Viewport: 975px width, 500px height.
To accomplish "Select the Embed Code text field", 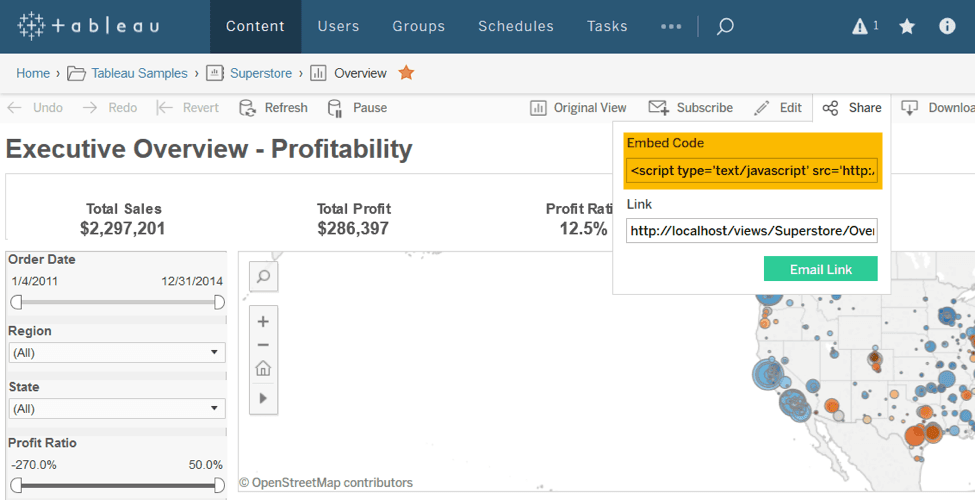I will (752, 171).
